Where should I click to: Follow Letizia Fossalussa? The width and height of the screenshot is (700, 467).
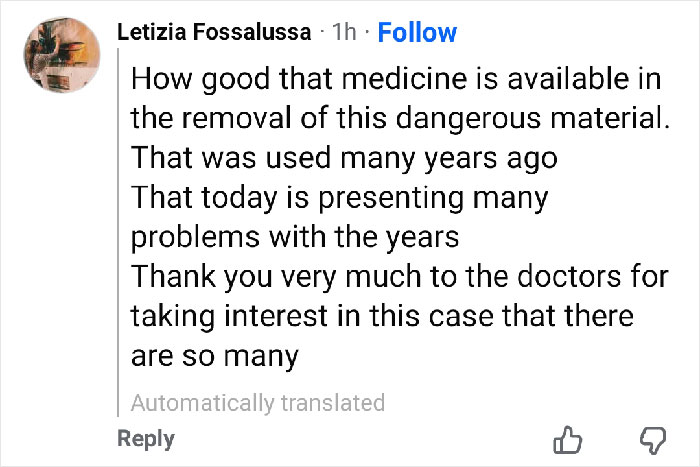(x=418, y=32)
